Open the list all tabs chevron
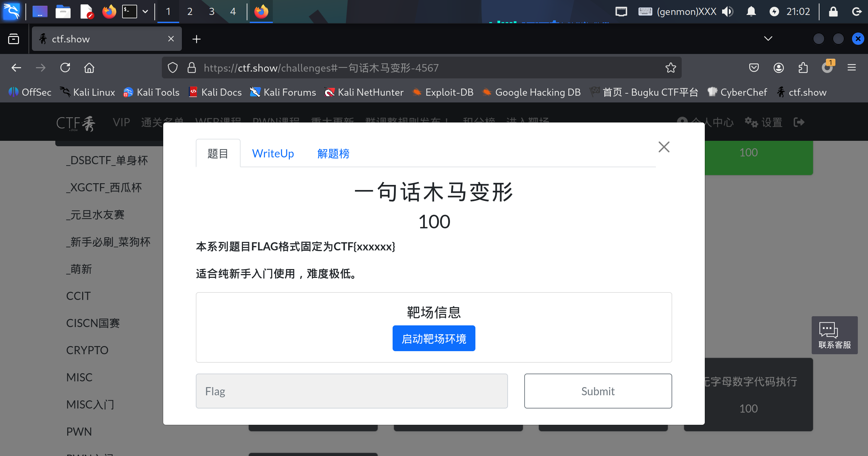 pyautogui.click(x=768, y=39)
